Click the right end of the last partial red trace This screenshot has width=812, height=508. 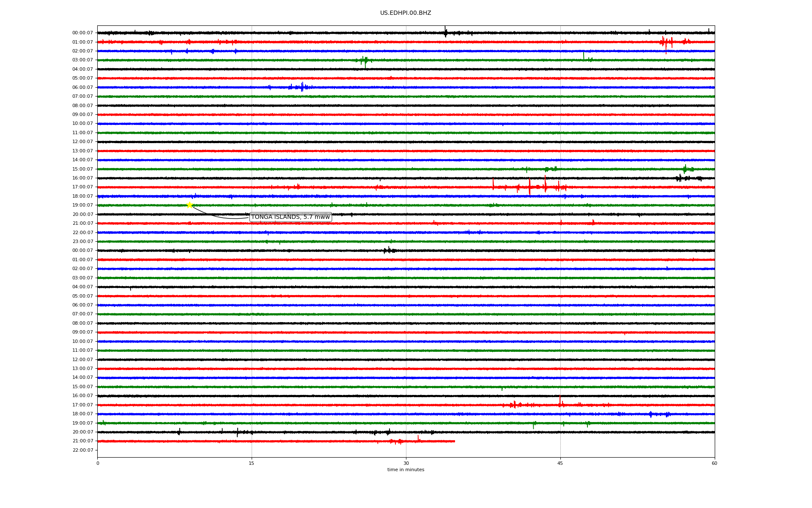tap(454, 441)
